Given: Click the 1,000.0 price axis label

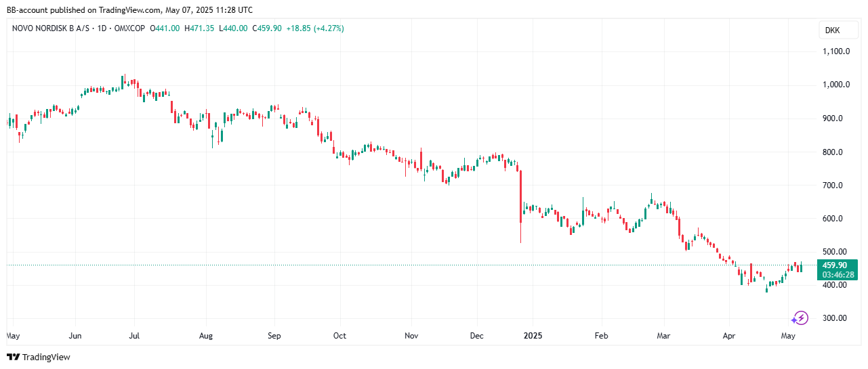Looking at the screenshot, I should [x=835, y=85].
